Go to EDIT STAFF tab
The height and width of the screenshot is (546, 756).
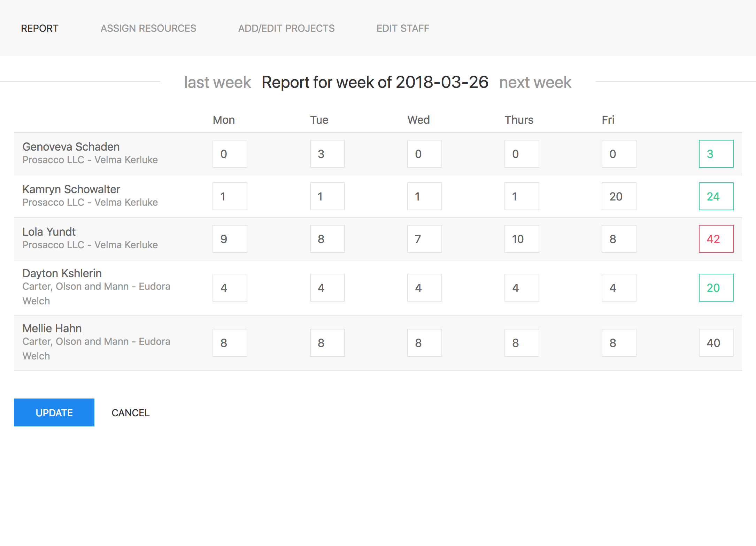coord(403,28)
